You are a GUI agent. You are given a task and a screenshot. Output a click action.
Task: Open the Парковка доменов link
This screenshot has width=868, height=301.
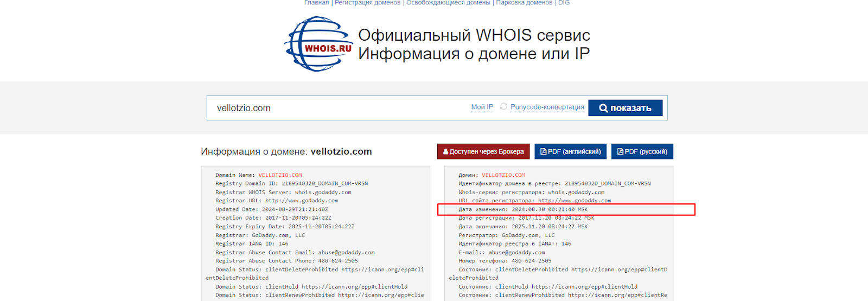(x=524, y=3)
